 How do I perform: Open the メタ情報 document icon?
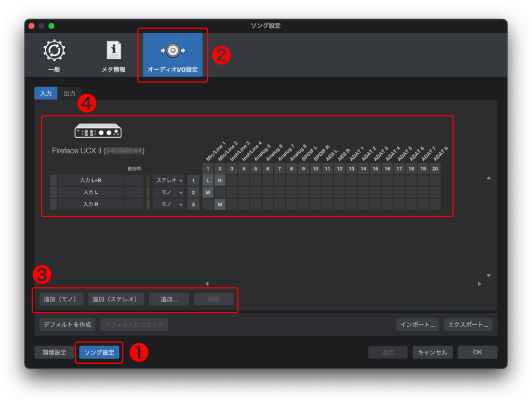tap(113, 51)
